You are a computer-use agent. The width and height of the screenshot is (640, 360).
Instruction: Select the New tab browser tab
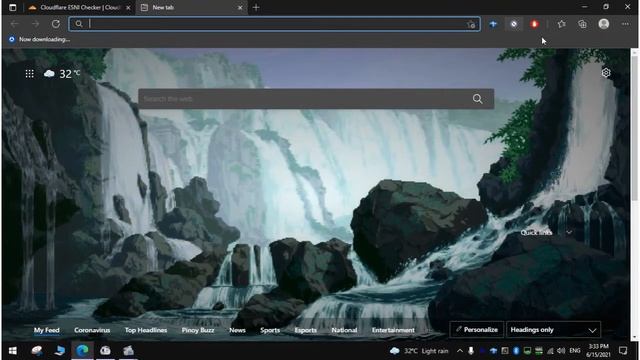pos(191,7)
